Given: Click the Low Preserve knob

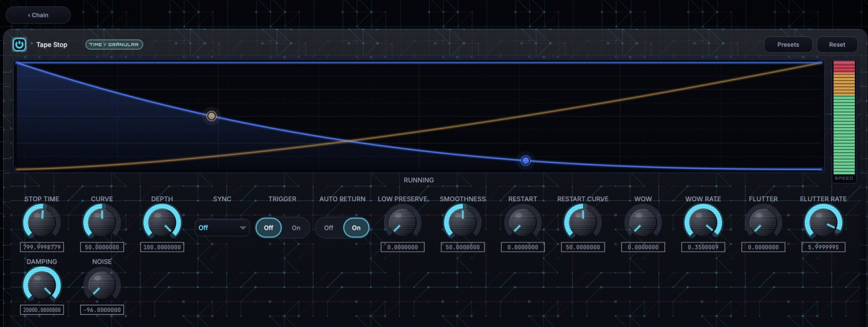Looking at the screenshot, I should point(403,222).
